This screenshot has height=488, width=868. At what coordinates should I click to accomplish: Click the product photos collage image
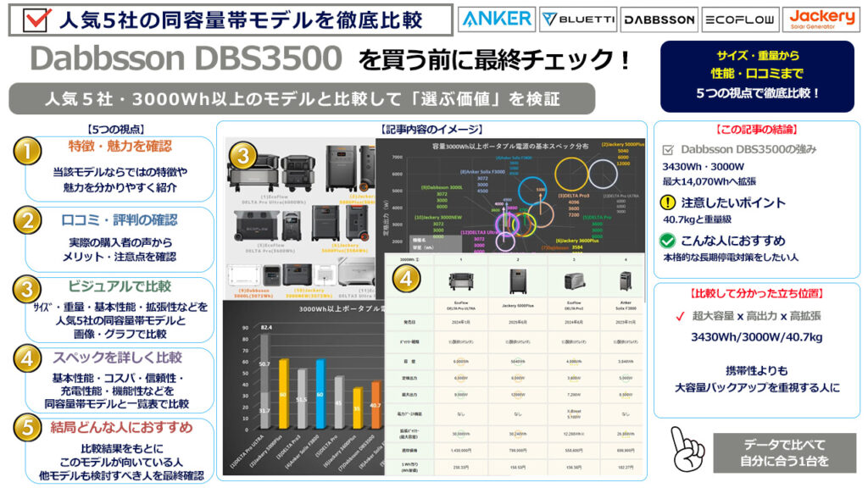point(301,219)
